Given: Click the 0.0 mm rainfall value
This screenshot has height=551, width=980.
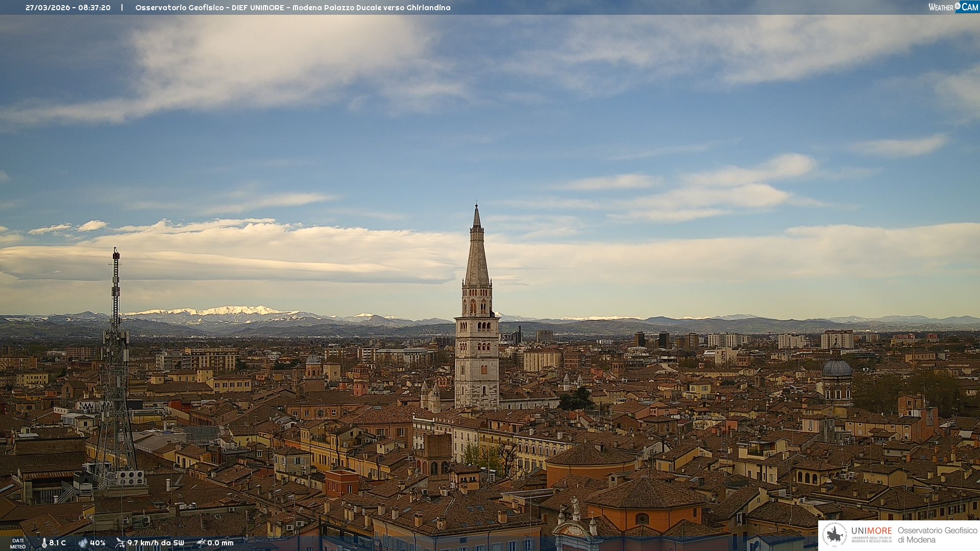Looking at the screenshot, I should (220, 543).
